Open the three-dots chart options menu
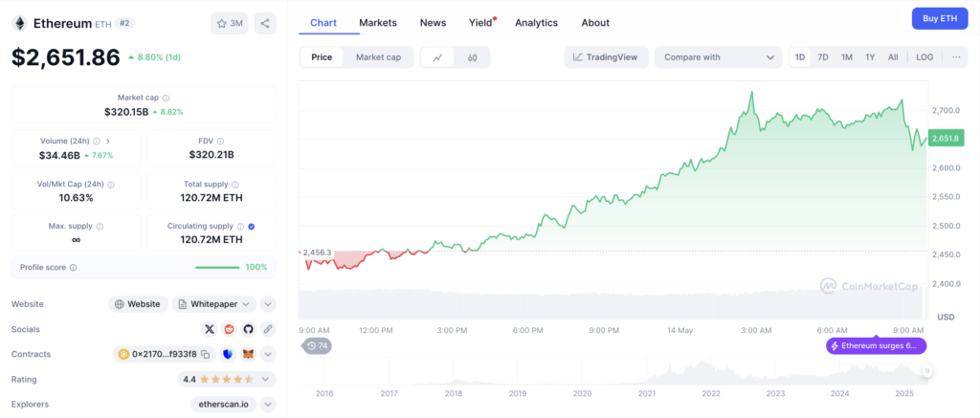This screenshot has width=980, height=418. coord(956,56)
